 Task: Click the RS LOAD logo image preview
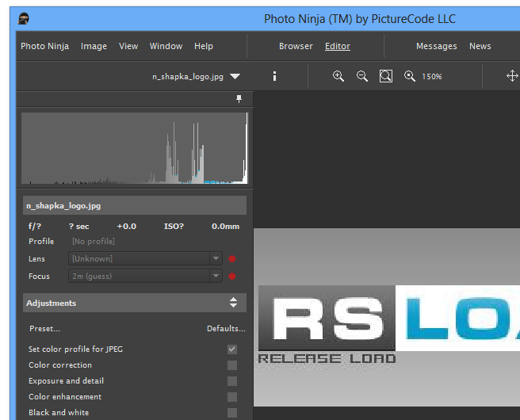point(387,317)
